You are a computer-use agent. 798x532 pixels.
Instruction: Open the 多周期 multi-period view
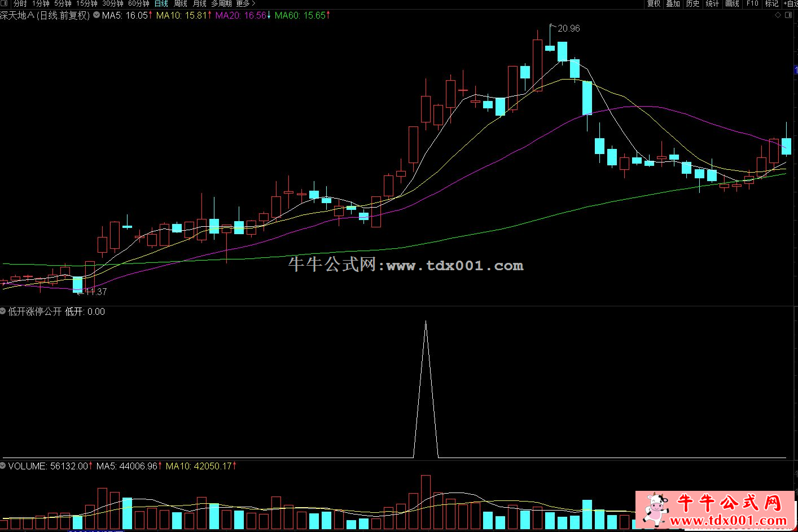point(221,3)
